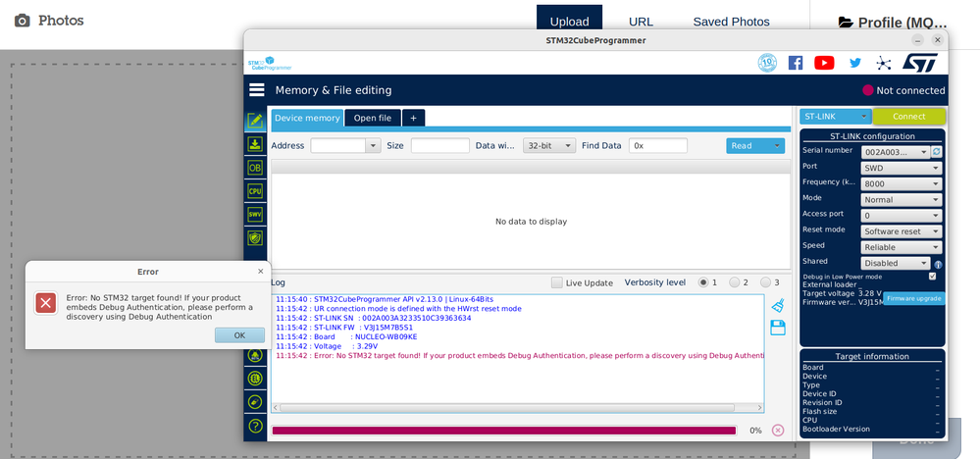
Task: Close the Error dialog with X
Action: pos(261,272)
